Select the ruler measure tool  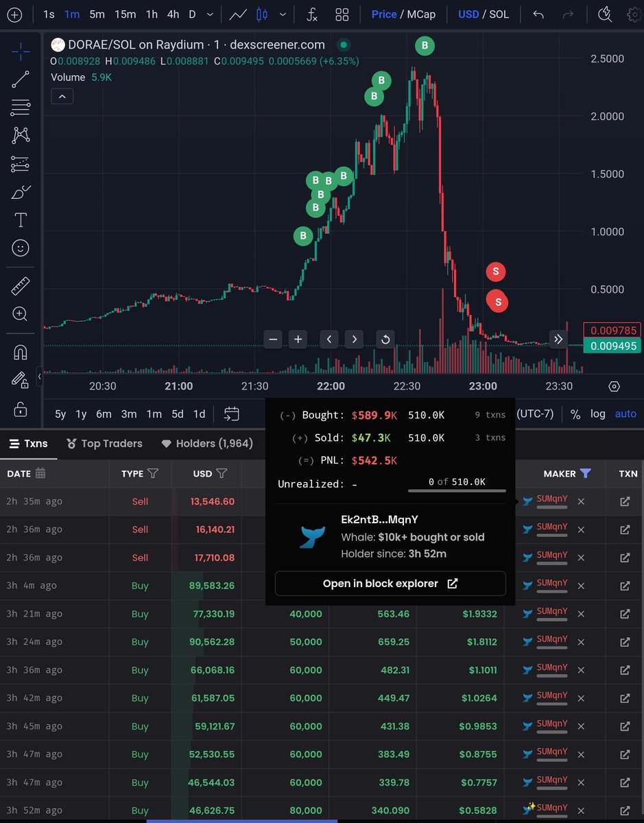point(21,285)
